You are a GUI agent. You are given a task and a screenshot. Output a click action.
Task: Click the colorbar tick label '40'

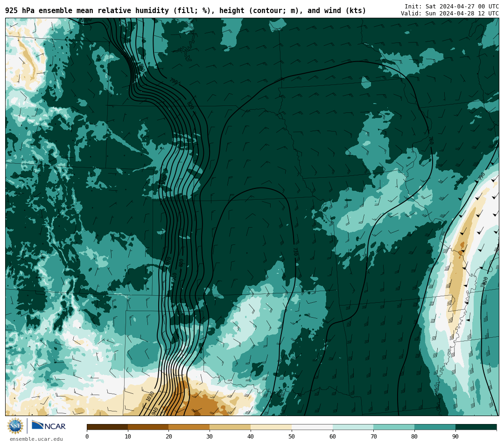251,436
